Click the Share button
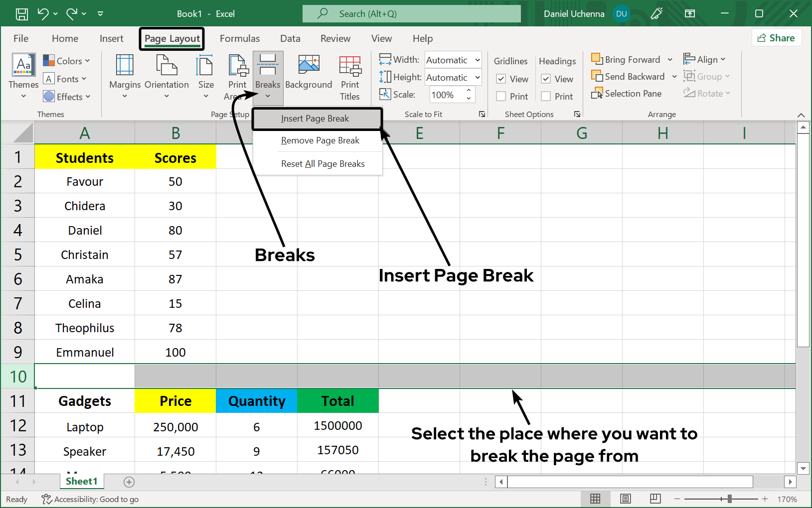The image size is (812, 508). click(777, 37)
